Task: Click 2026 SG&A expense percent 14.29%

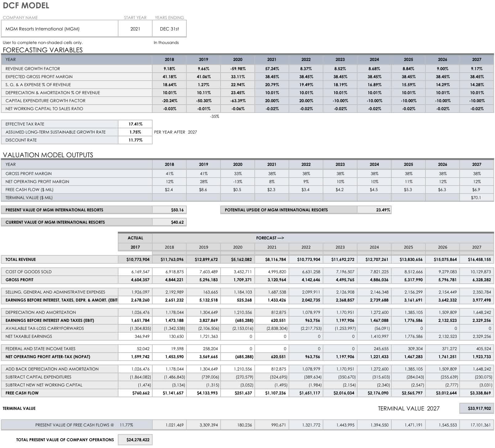Action: tap(442, 85)
